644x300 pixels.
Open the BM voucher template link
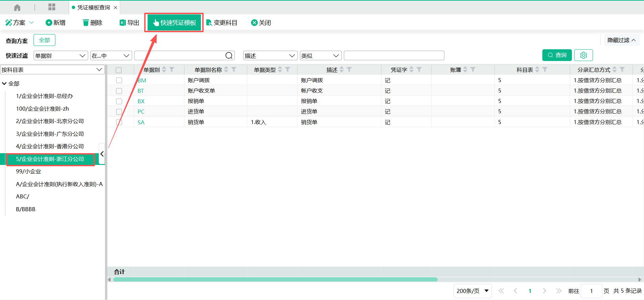click(142, 80)
